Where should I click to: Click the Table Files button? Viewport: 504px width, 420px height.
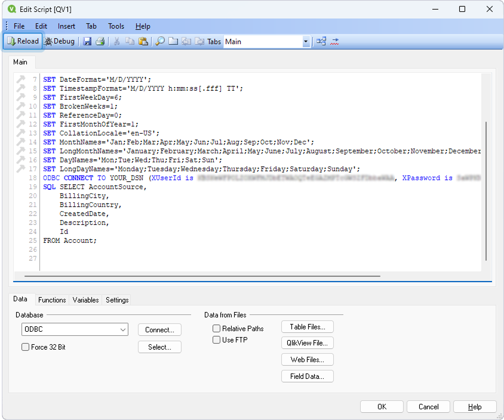pyautogui.click(x=307, y=326)
